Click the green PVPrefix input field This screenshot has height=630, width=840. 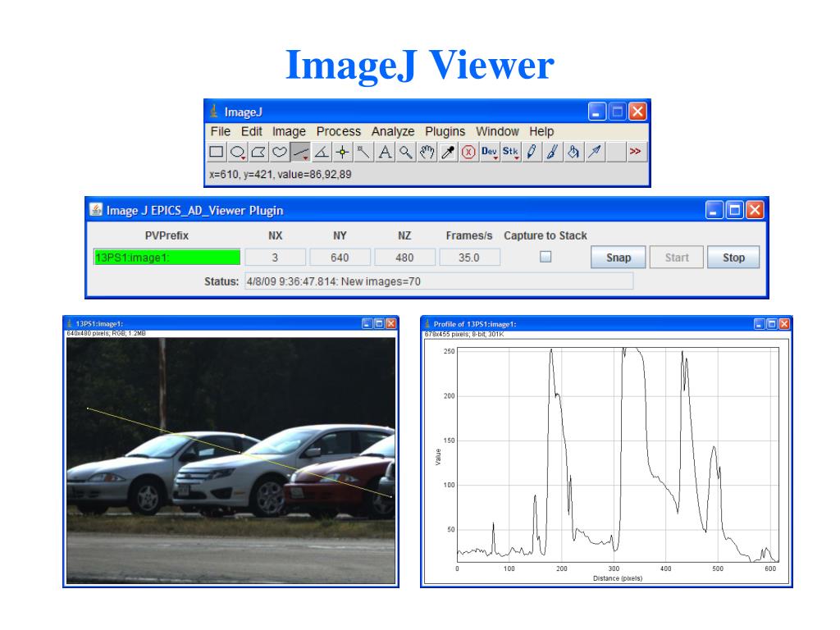coord(167,257)
